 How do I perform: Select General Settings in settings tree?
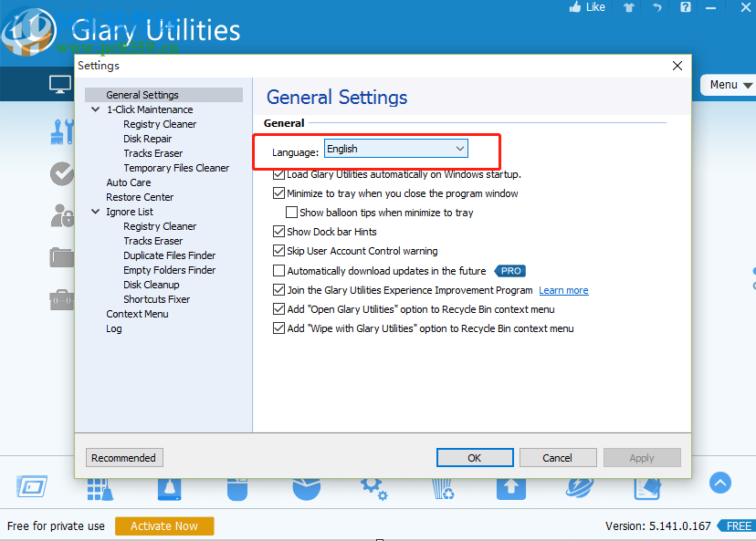(x=142, y=95)
